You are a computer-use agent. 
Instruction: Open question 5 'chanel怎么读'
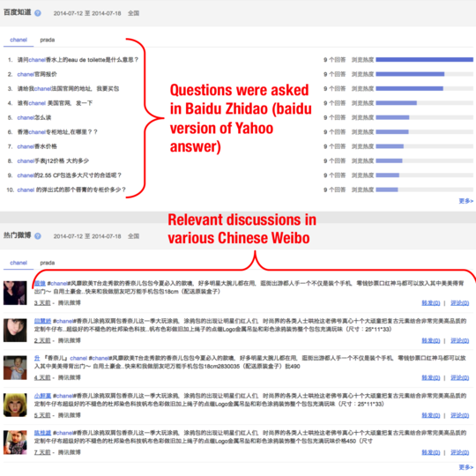[x=34, y=117]
